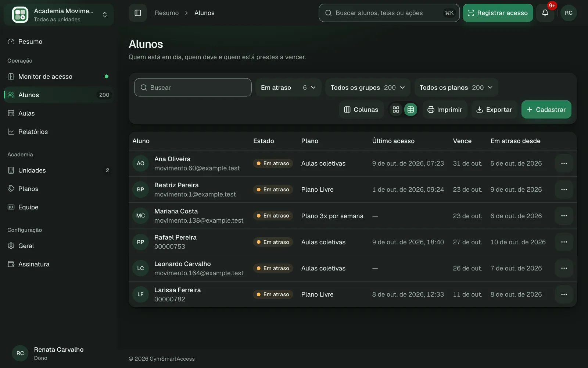Click the AO avatar of Ana Oliveira
Image resolution: width=588 pixels, height=368 pixels.
coord(140,163)
